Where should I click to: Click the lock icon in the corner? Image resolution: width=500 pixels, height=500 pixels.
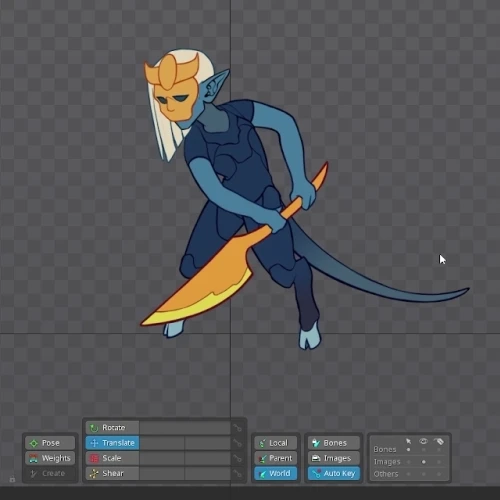click(x=12, y=479)
